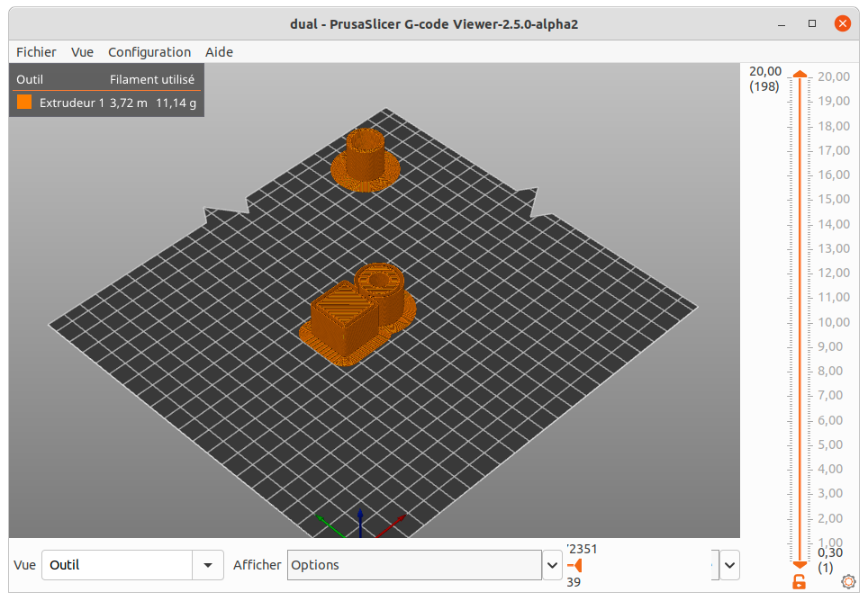Open the Configuration menu
The width and height of the screenshot is (868, 601).
pyautogui.click(x=149, y=52)
